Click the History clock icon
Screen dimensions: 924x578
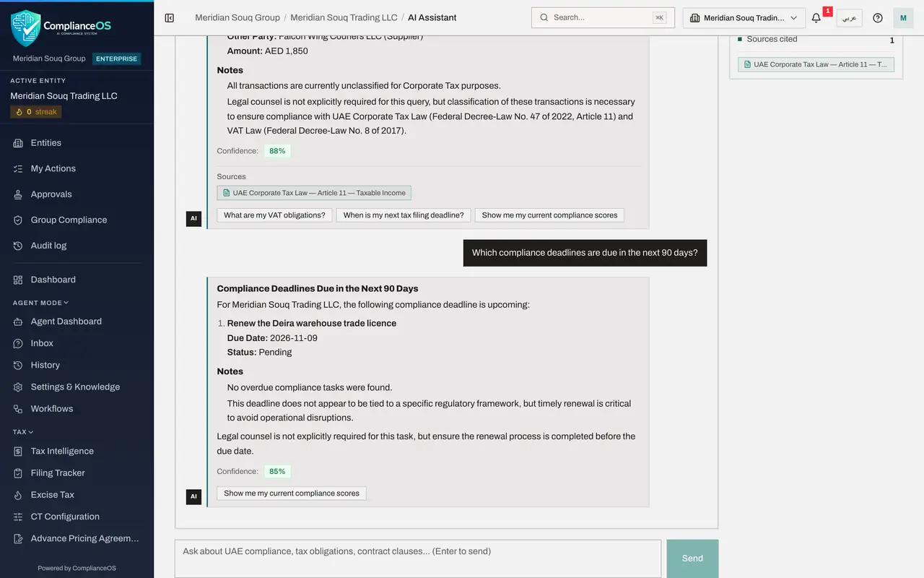pos(18,365)
